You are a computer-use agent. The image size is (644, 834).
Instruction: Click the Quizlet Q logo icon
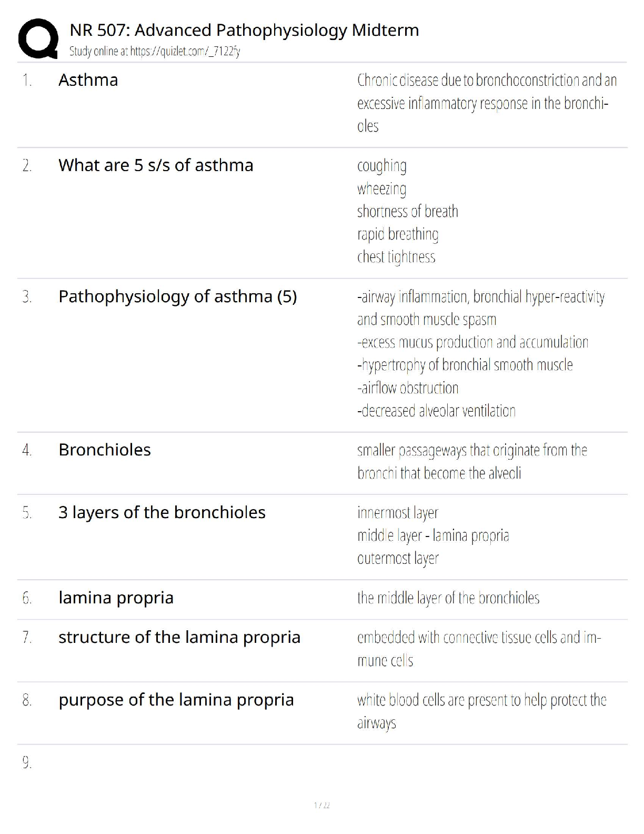(38, 38)
